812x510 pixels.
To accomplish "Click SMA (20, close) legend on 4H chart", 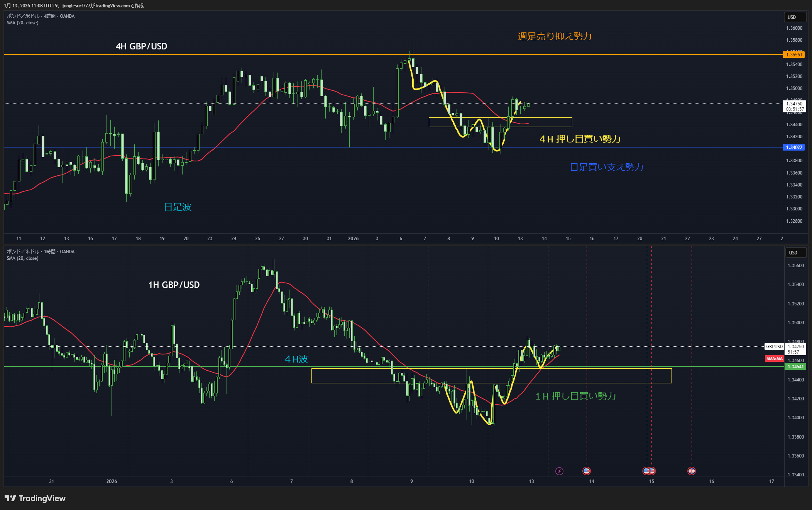I will [22, 23].
